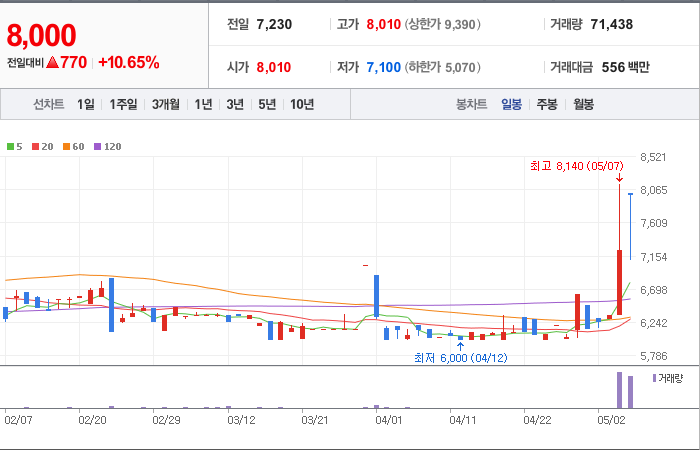Screen dimensions: 700x450
Task: Click the red up-triangle change icon
Action: (53, 62)
